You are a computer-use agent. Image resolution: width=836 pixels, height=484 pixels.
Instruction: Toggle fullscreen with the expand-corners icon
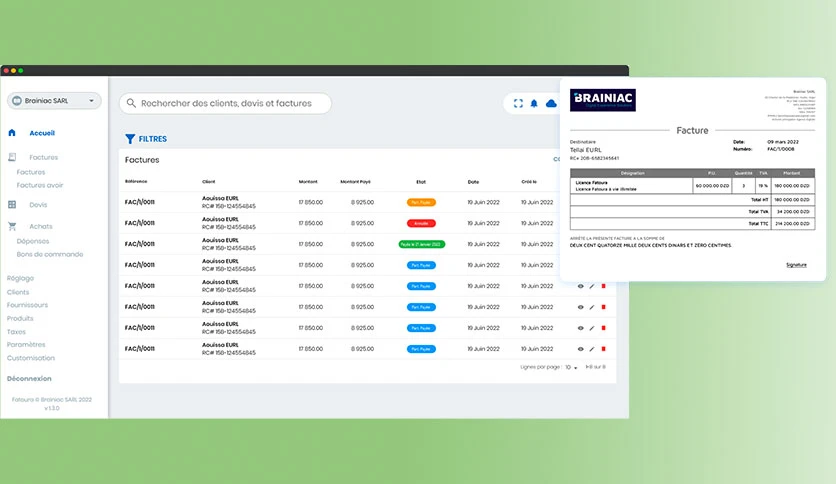(518, 103)
